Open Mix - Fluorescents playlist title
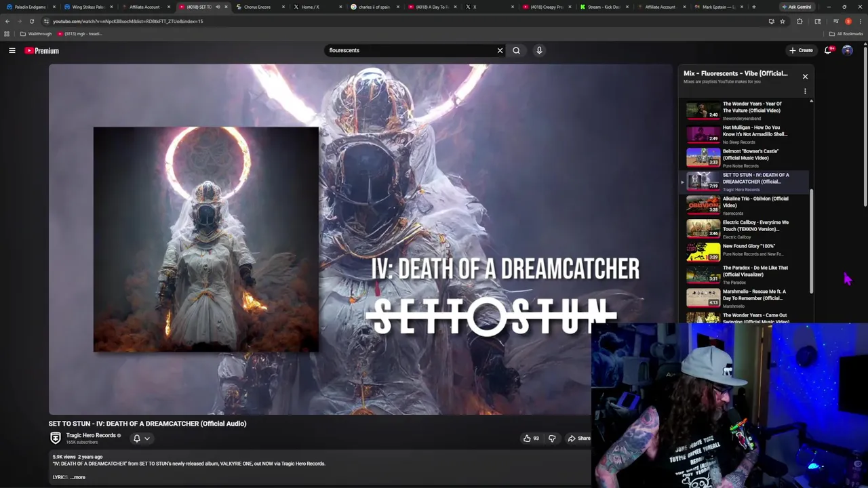Viewport: 868px width, 488px height. tap(736, 73)
